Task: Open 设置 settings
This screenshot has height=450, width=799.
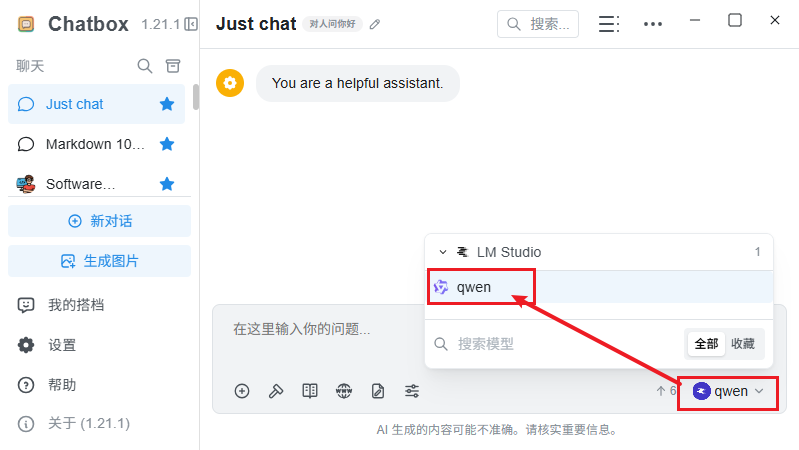Action: (99, 345)
